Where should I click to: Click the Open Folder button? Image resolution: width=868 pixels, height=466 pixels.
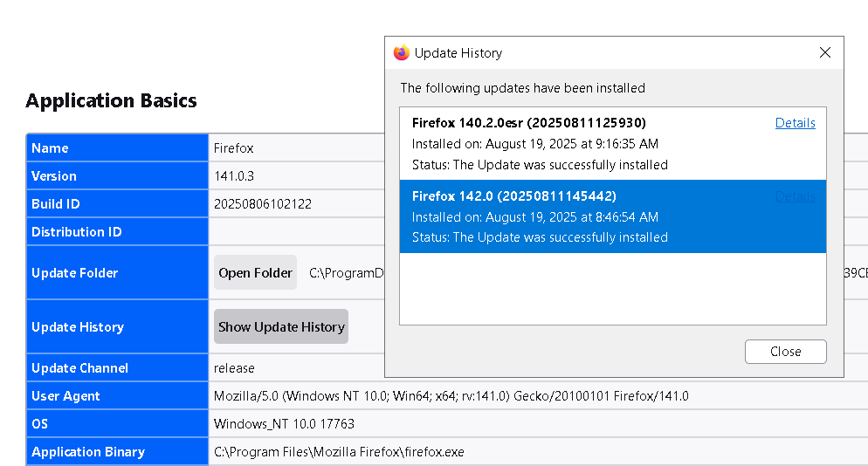pos(255,273)
